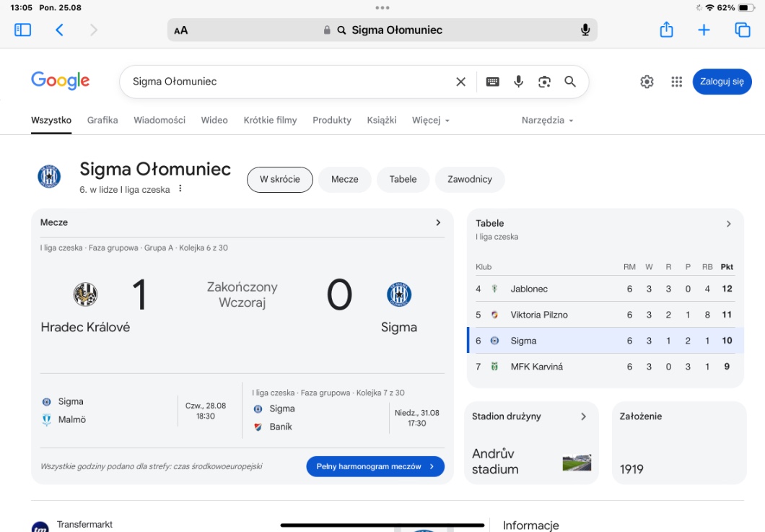
Task: Expand the Mecze panel arrow
Action: pyautogui.click(x=438, y=222)
